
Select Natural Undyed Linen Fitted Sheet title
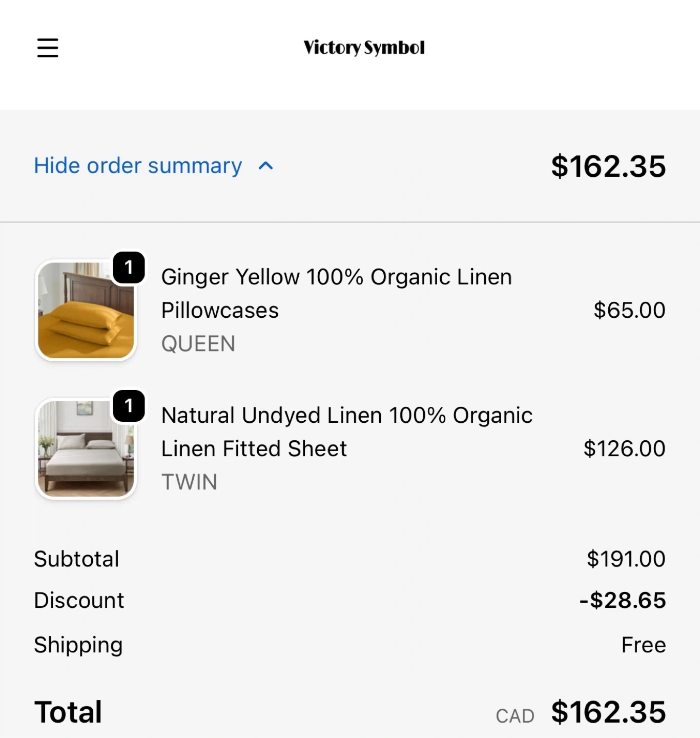pyautogui.click(x=346, y=432)
